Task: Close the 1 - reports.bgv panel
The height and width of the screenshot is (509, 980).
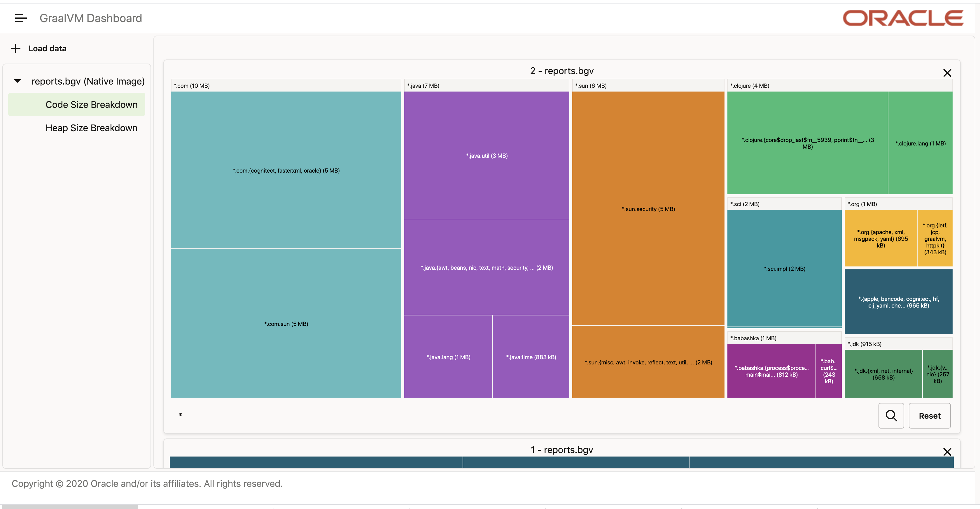Action: 947,452
